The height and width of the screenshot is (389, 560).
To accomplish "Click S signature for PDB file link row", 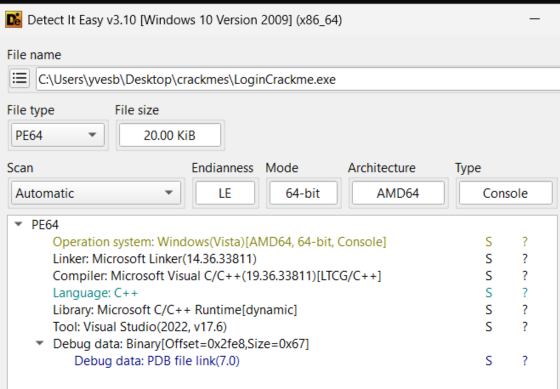I will (x=489, y=361).
